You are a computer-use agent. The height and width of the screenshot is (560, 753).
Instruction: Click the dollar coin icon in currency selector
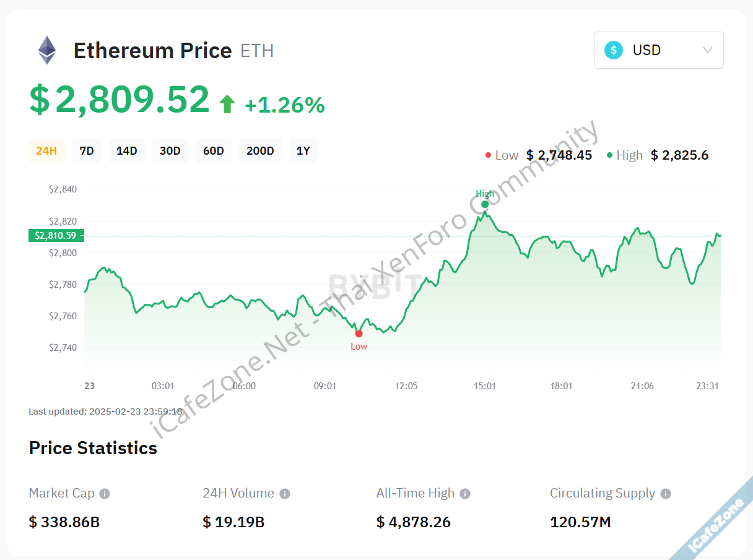(613, 50)
